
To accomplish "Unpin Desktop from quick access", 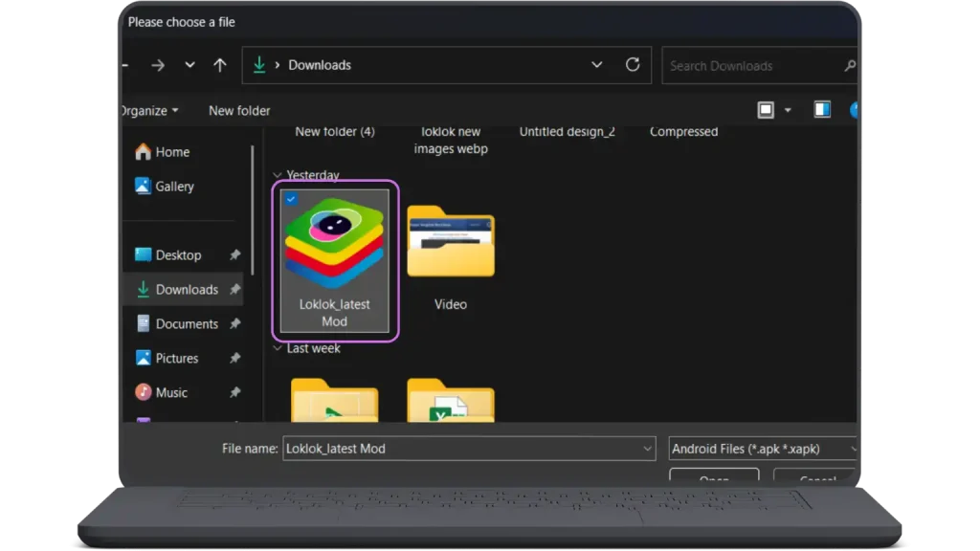I will pyautogui.click(x=234, y=255).
